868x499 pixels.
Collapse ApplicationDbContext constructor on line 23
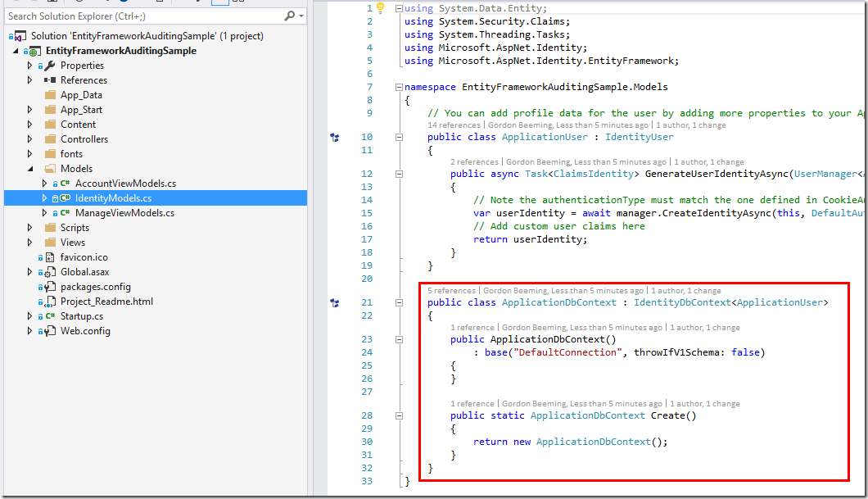point(399,339)
